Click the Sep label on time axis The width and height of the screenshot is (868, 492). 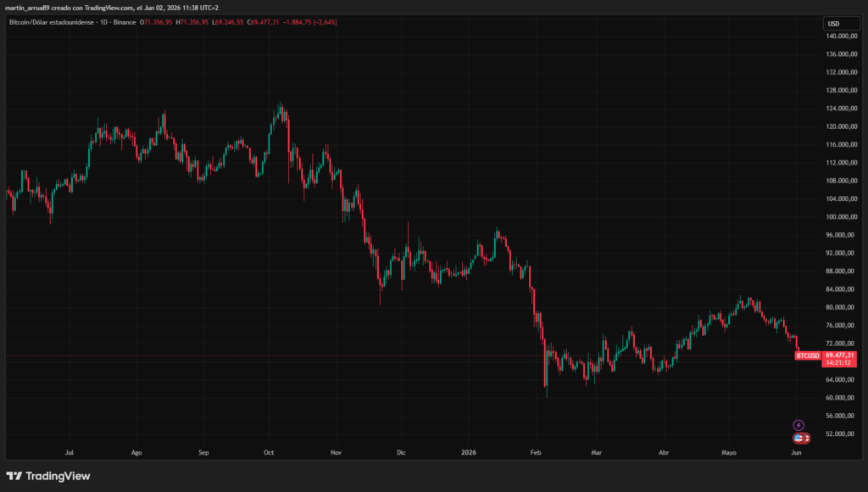[203, 453]
